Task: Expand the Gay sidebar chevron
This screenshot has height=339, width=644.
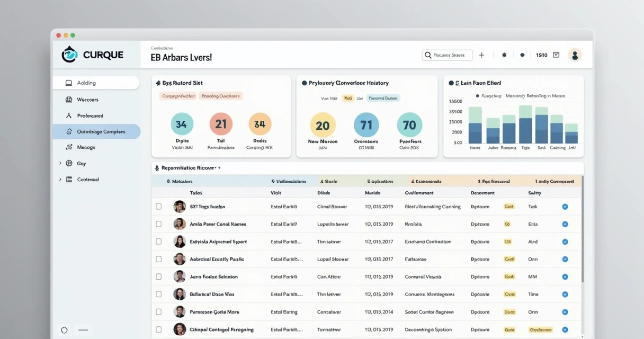Action: [60, 163]
